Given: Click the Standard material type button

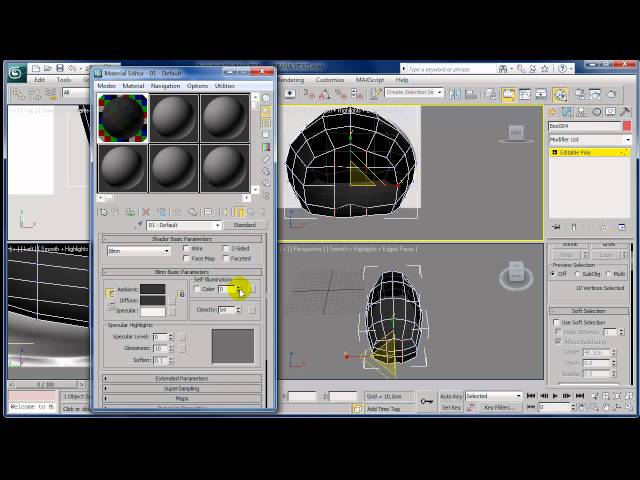Looking at the screenshot, I should tap(244, 225).
